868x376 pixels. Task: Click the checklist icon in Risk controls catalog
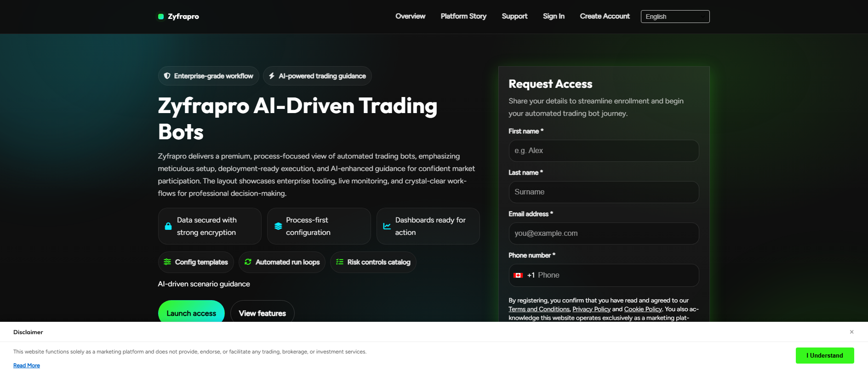340,262
